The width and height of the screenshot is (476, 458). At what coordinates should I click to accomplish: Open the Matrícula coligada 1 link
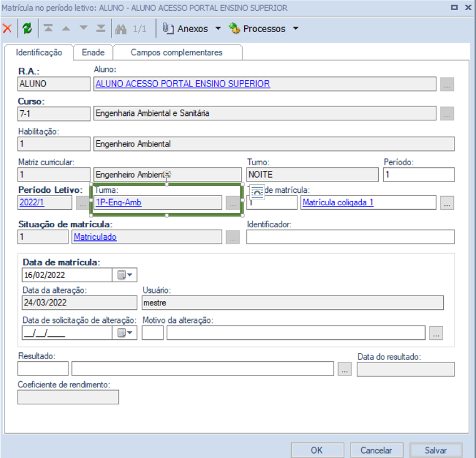(x=338, y=202)
